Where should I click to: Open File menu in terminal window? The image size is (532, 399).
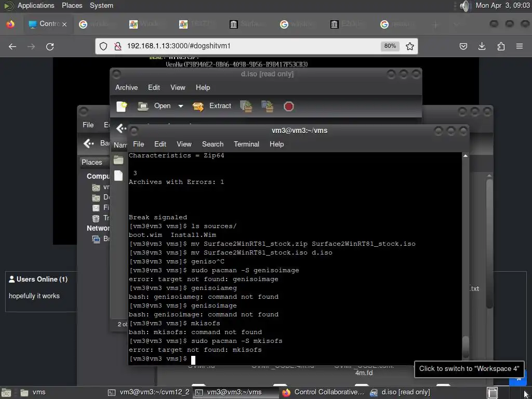(138, 144)
